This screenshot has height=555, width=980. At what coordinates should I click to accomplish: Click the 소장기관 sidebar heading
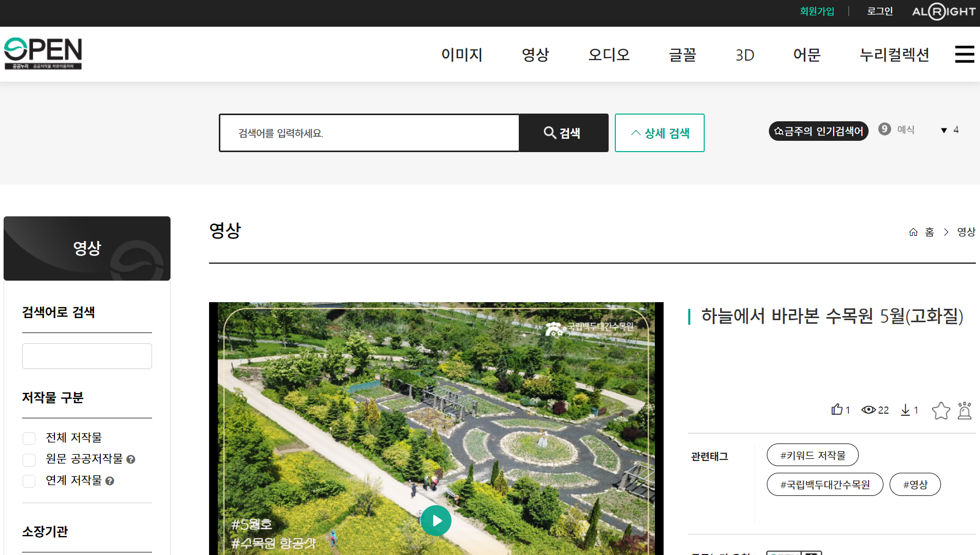tap(45, 532)
